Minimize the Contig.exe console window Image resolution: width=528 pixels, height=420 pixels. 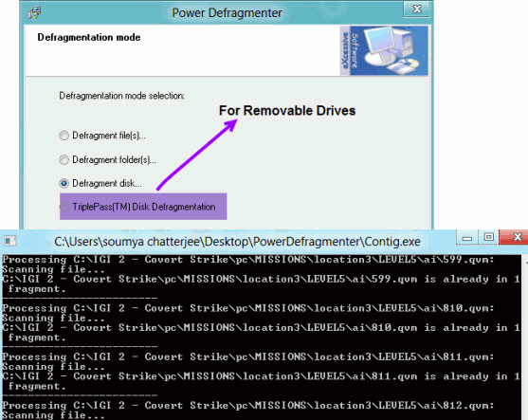[x=467, y=237]
